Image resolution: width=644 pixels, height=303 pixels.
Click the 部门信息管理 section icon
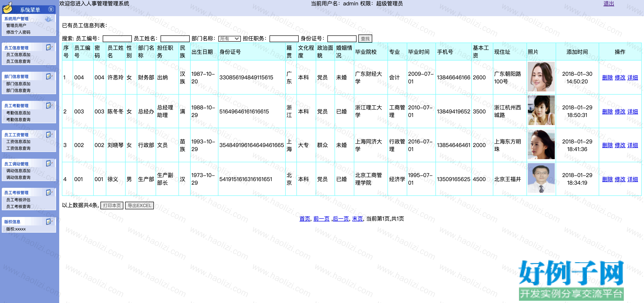[49, 76]
